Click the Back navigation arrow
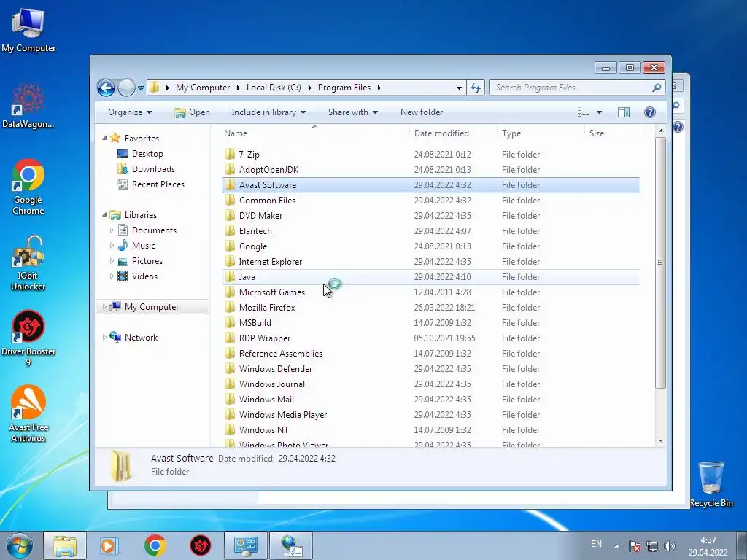Viewport: 747px width, 560px height. 106,87
